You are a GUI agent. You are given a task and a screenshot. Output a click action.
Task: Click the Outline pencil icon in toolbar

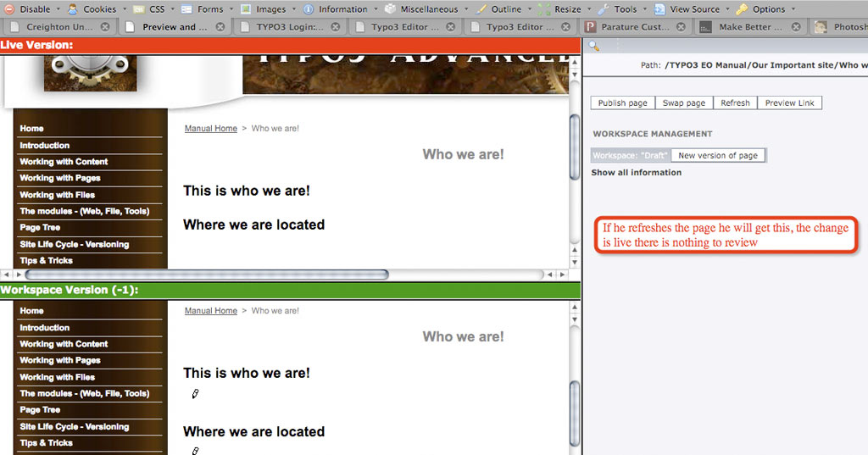(481, 9)
